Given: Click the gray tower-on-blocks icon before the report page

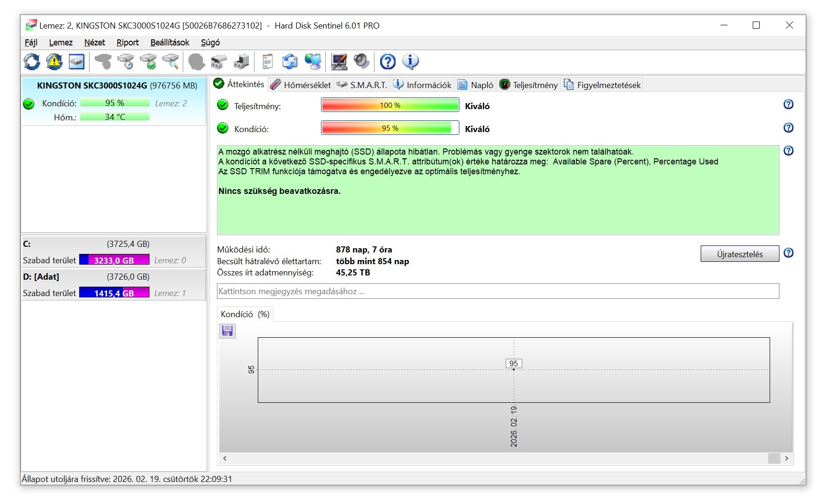Looking at the screenshot, I should point(242,61).
